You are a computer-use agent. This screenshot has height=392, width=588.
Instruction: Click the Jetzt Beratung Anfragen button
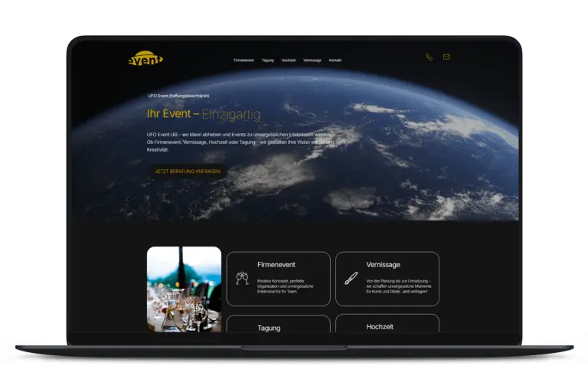188,171
